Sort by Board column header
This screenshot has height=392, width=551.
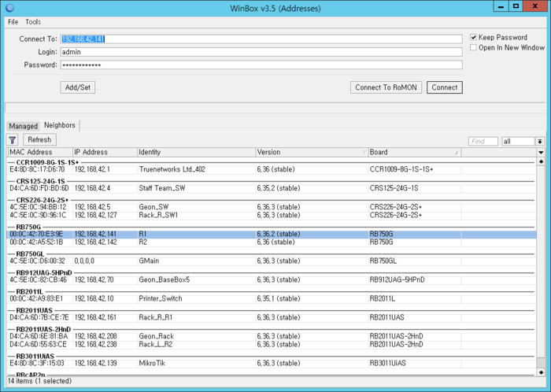[415, 153]
